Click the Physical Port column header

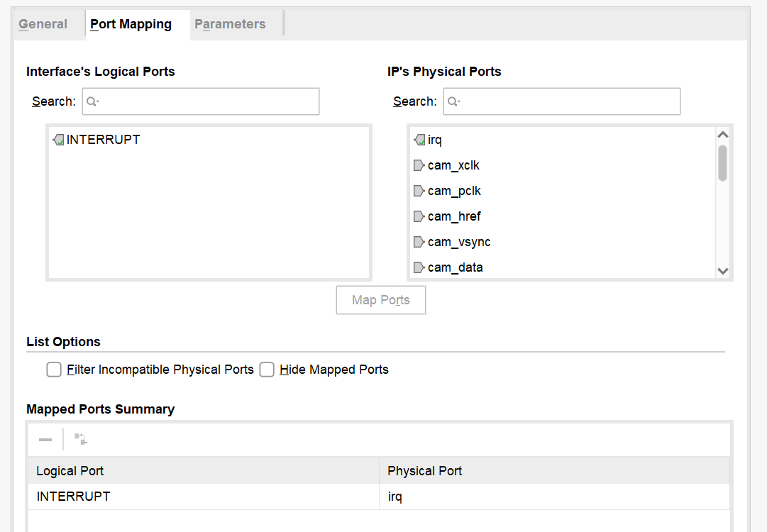(x=553, y=471)
